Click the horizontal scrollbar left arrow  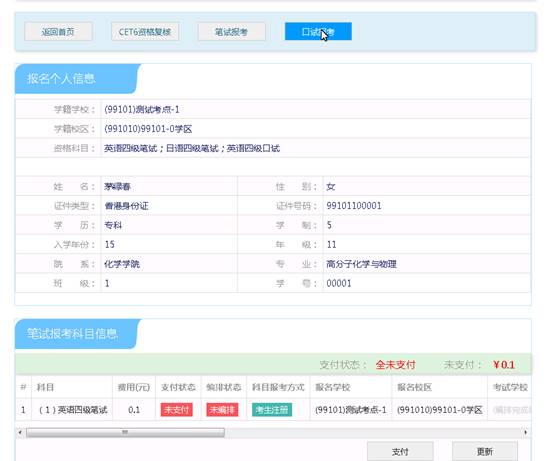[x=20, y=432]
